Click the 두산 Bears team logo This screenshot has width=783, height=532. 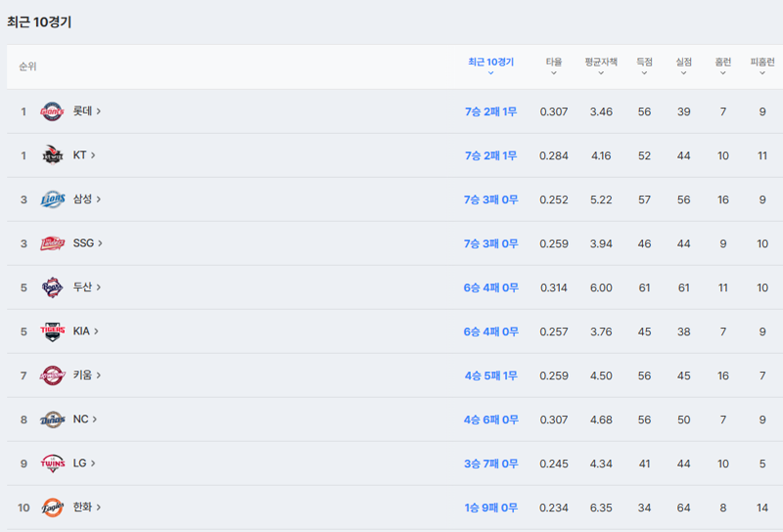(52, 288)
